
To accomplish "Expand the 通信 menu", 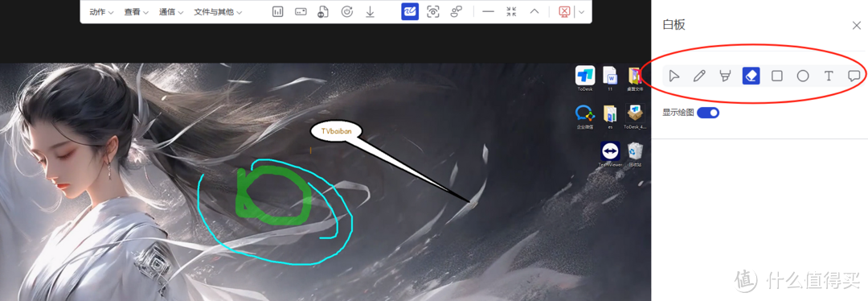I will tap(171, 11).
